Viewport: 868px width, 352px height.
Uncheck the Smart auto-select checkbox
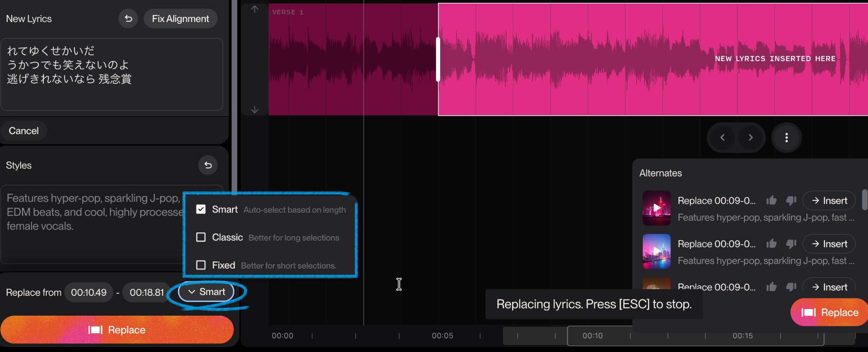[201, 209]
